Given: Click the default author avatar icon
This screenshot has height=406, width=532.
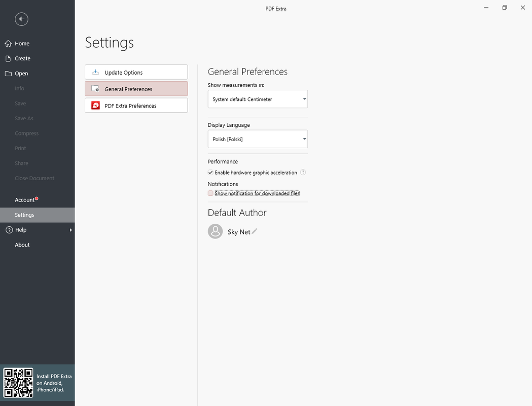Looking at the screenshot, I should pos(215,231).
